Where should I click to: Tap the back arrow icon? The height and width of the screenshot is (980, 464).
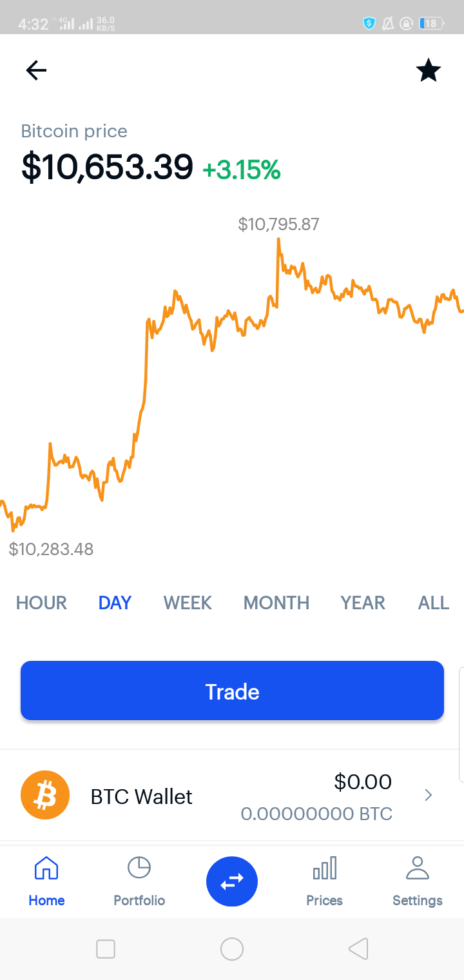(36, 70)
